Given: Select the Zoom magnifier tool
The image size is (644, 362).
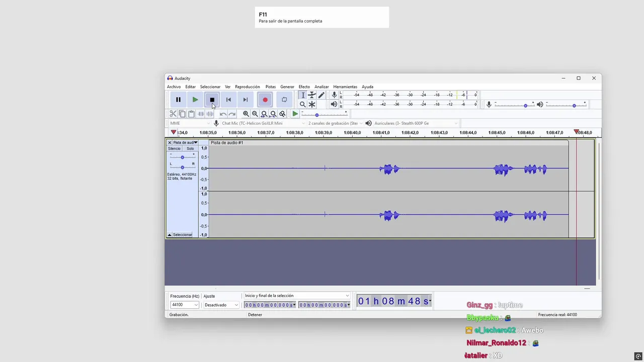Looking at the screenshot, I should 303,104.
